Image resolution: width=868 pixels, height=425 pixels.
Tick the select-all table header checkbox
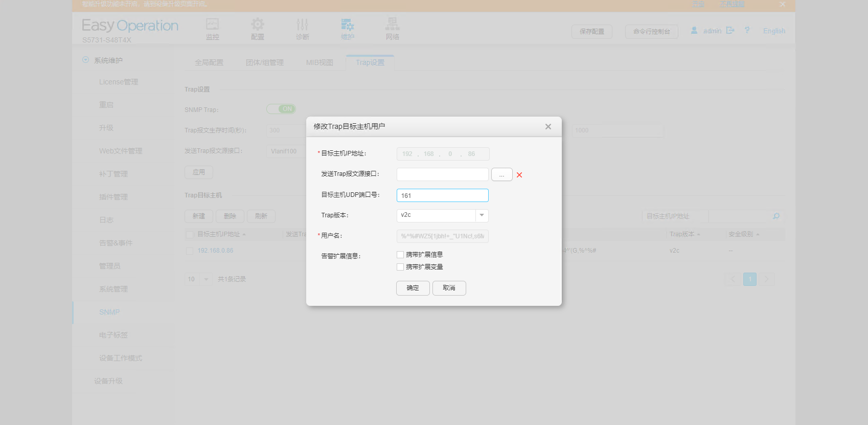click(x=190, y=235)
